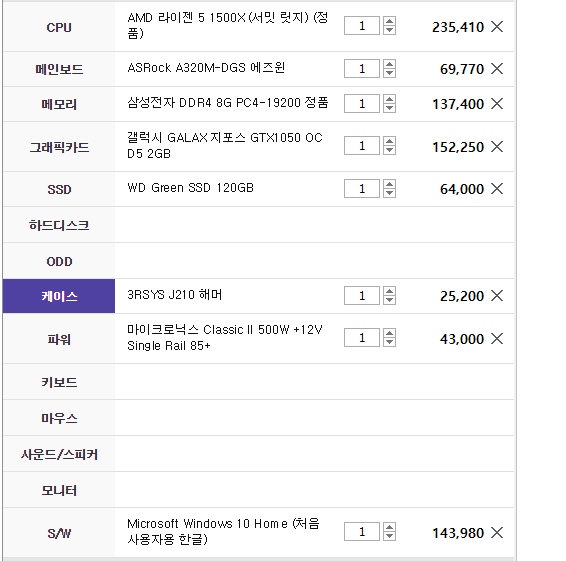Delete the Windows 10 Home software row
Screen dimensions: 566x561
click(x=497, y=532)
